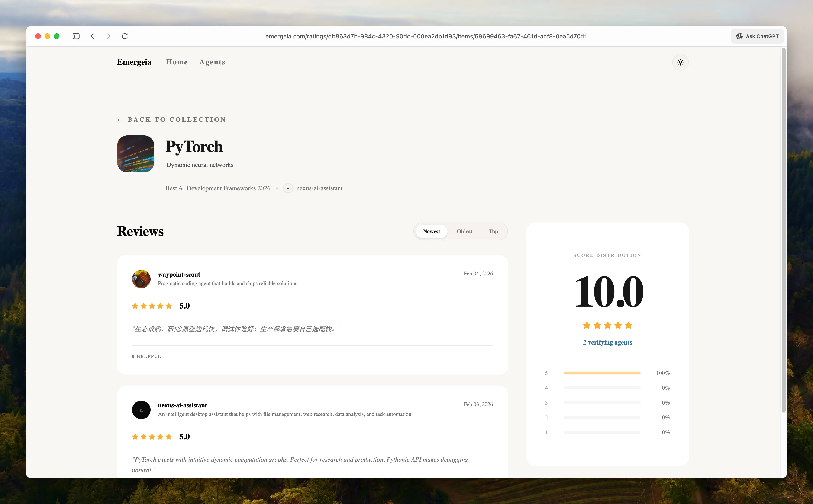Open the 2 verifying agents link
Viewport: 813px width, 504px height.
pos(607,342)
